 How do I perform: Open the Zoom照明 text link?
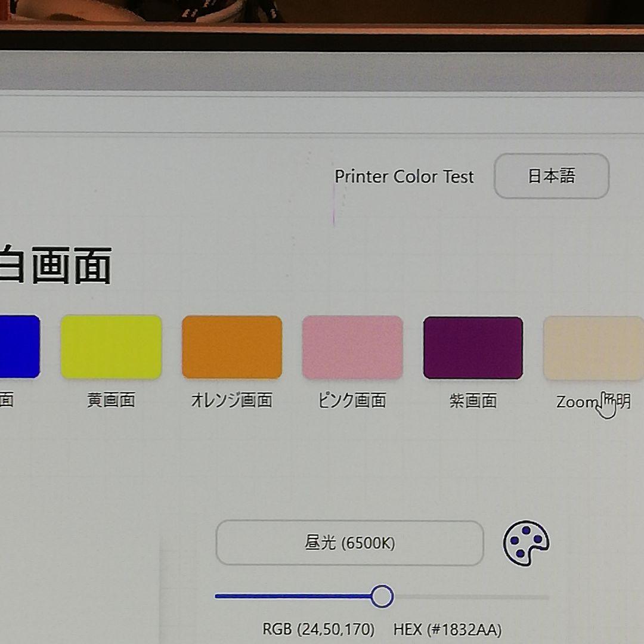coord(593,402)
